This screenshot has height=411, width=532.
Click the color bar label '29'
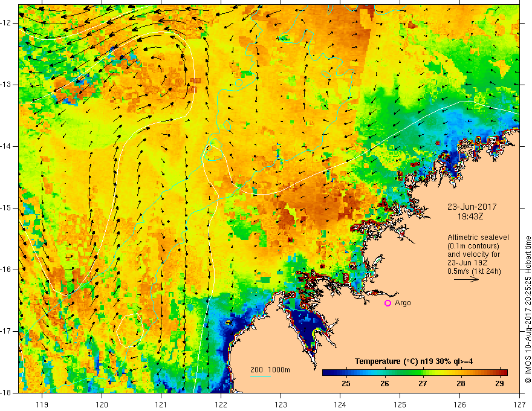499,384
